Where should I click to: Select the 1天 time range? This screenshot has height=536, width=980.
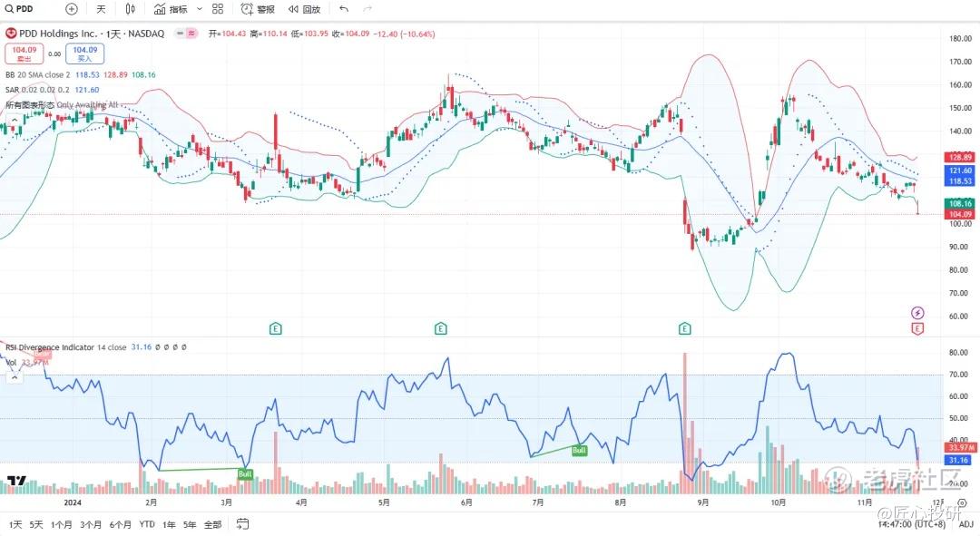pos(15,525)
